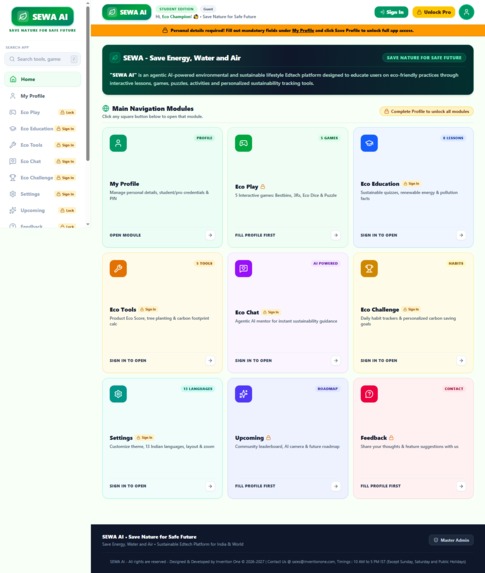Click arrow icon on Eco Education card
Screen dimensions: 485x573
pos(461,235)
